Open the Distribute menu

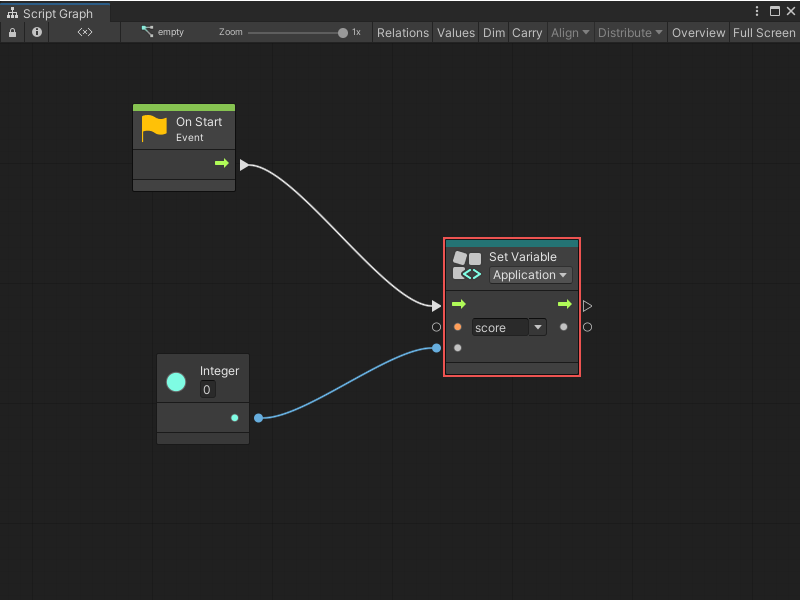point(630,32)
